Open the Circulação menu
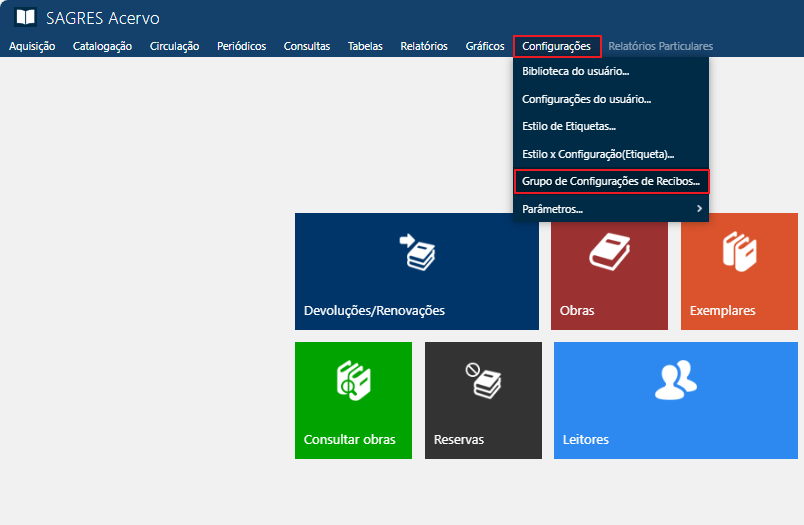This screenshot has width=804, height=525. click(174, 46)
